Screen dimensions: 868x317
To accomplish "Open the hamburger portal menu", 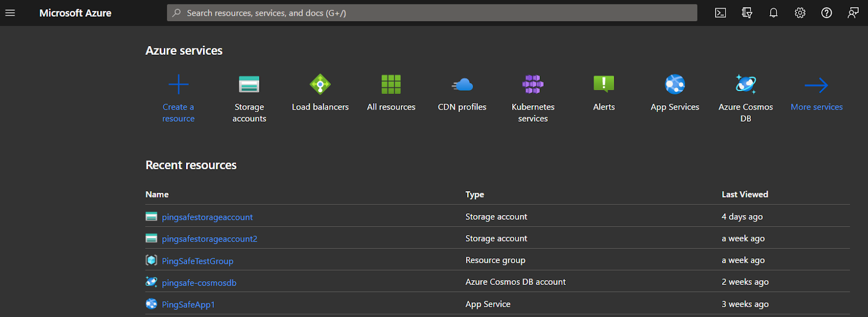I will click(x=10, y=13).
